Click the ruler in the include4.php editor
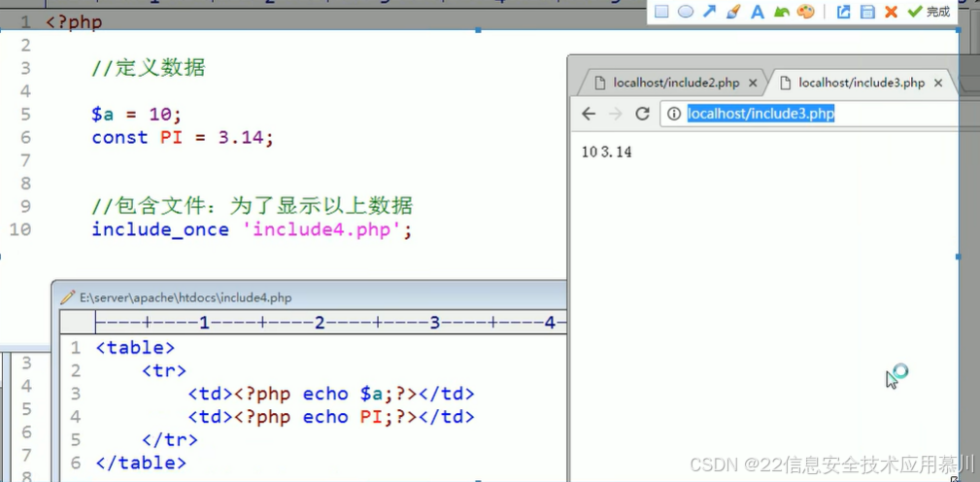The height and width of the screenshot is (482, 980). pyautogui.click(x=330, y=323)
